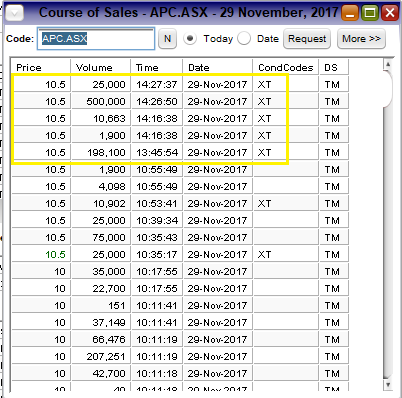Maximize the Course of Sales window
The width and height of the screenshot is (402, 398).
coord(370,13)
